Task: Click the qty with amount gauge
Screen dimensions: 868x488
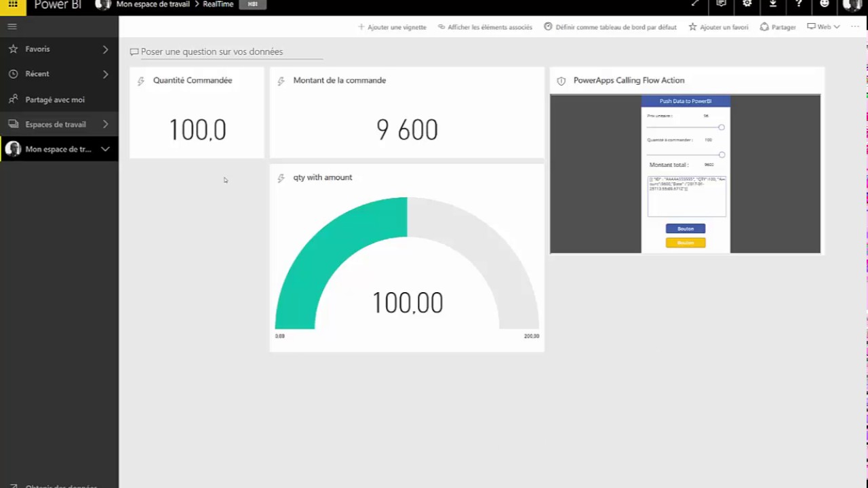Action: click(407, 263)
